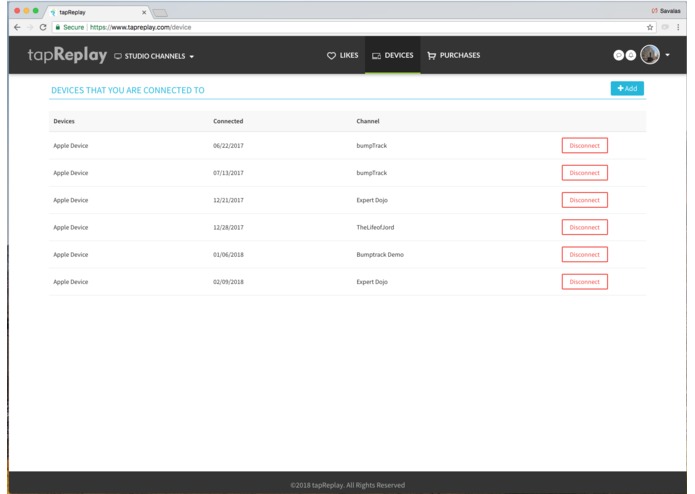Open the notifications bell icon

click(631, 55)
